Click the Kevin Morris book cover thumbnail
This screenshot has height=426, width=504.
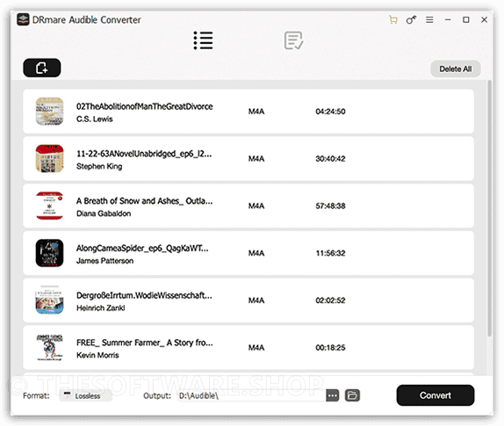pyautogui.click(x=49, y=348)
